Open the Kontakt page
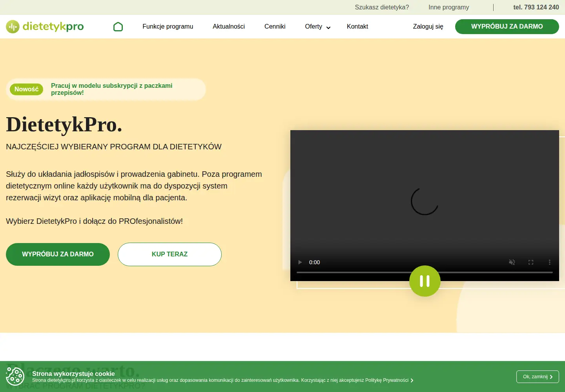 pyautogui.click(x=357, y=27)
